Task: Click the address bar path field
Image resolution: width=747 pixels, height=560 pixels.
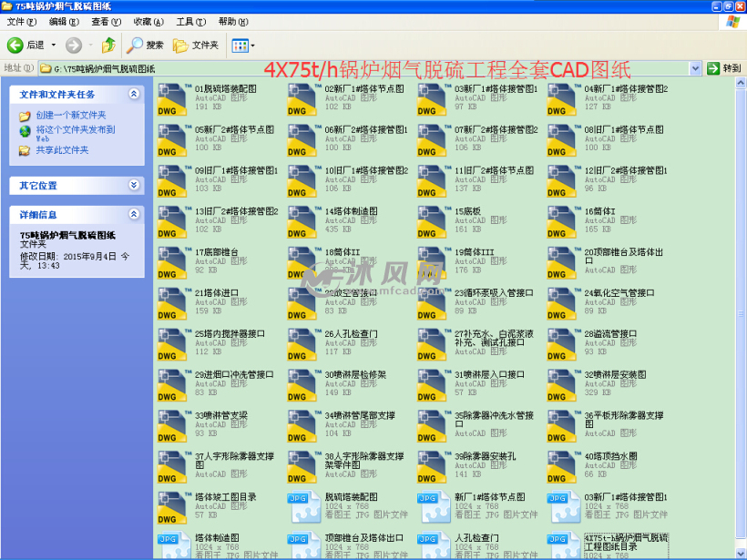Action: pyautogui.click(x=364, y=68)
